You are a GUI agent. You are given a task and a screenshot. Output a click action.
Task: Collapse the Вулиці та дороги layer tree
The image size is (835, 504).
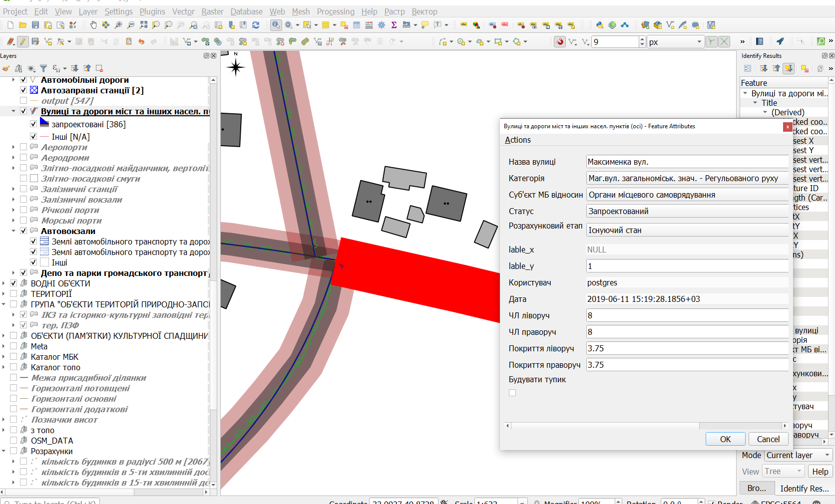pos(13,111)
